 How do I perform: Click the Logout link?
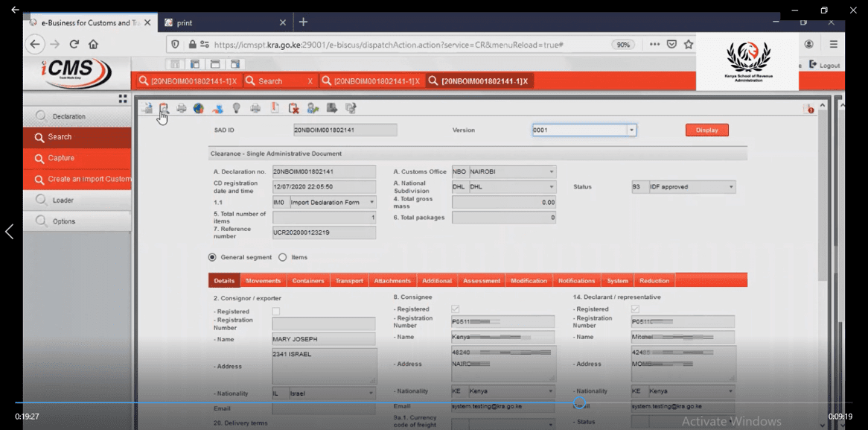tap(825, 66)
